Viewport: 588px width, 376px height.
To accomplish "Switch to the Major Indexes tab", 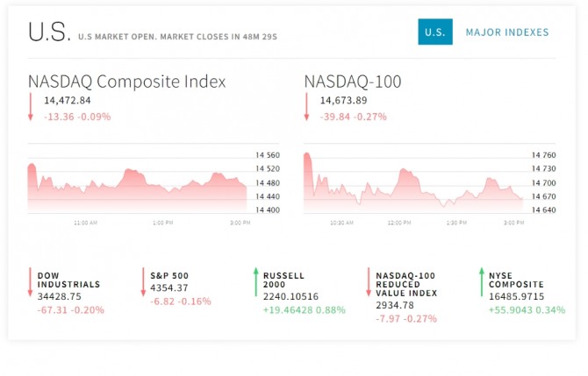I will [x=507, y=32].
